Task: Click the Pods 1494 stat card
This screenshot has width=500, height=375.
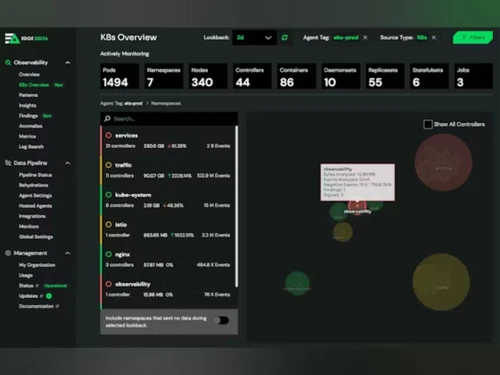Action: click(120, 76)
